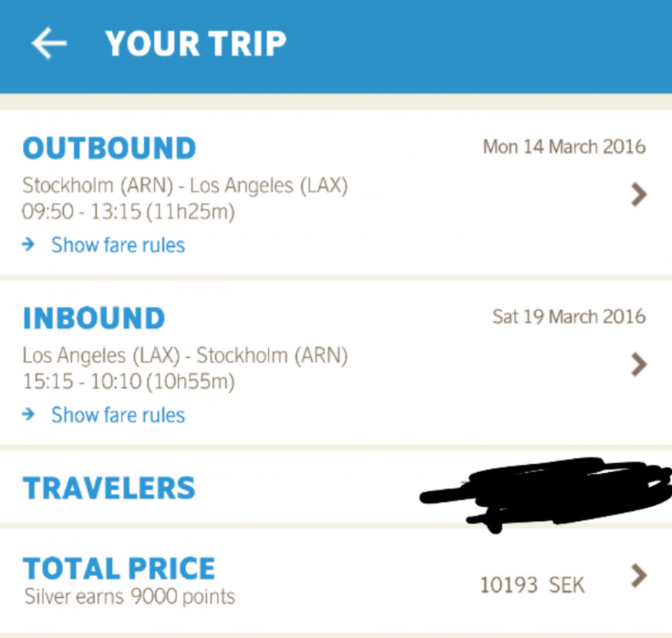Tap the back arrow icon

(x=48, y=43)
